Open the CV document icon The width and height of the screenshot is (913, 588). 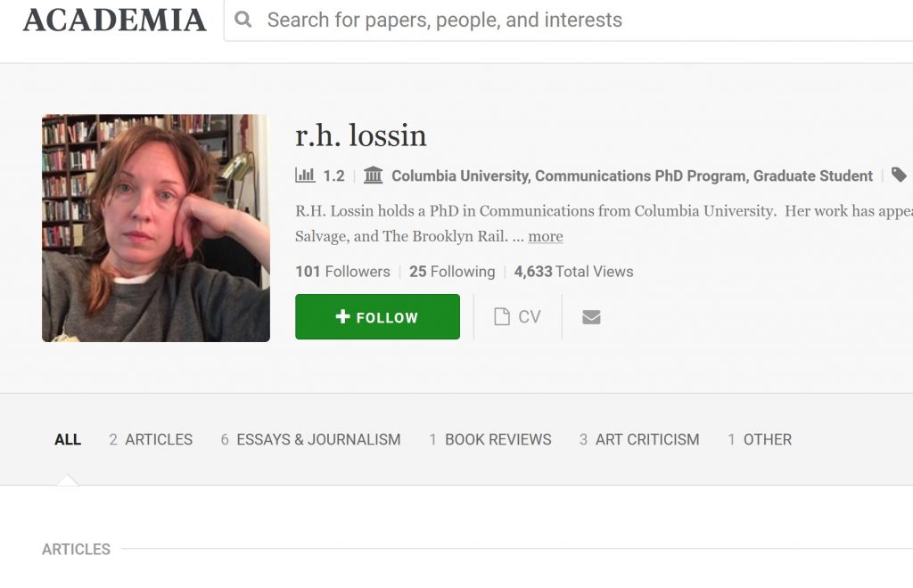coord(501,316)
